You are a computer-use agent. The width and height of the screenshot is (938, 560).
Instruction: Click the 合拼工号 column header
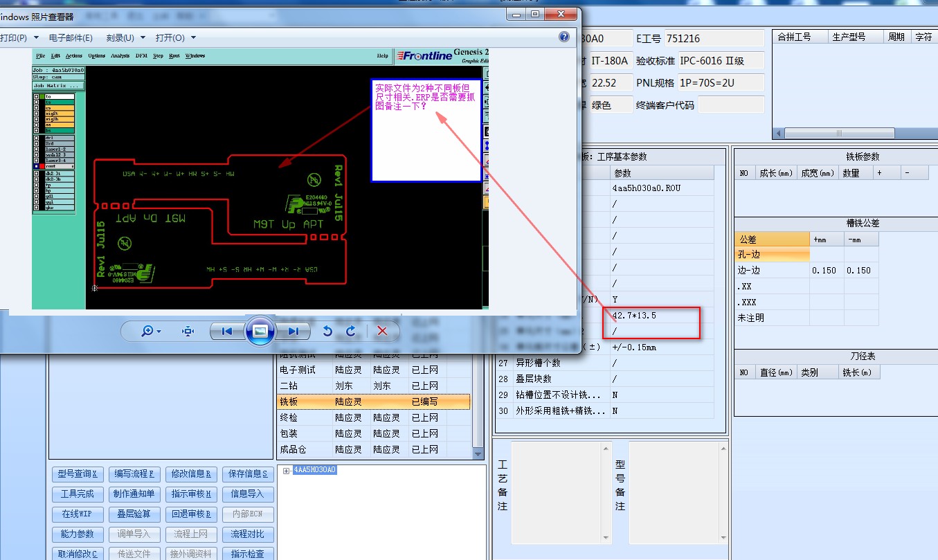point(802,37)
